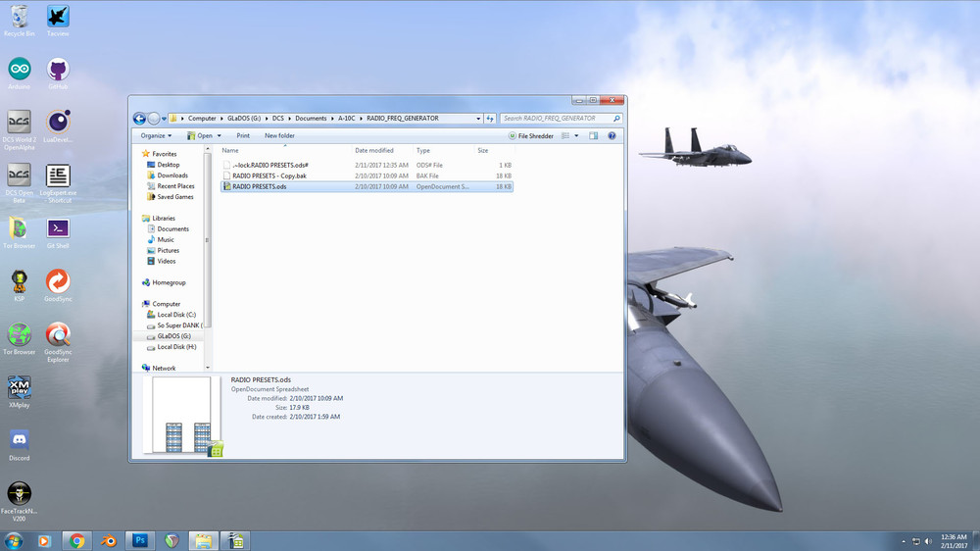The width and height of the screenshot is (980, 551).
Task: Open GoodSync Explorer desktop shortcut
Action: pyautogui.click(x=58, y=342)
